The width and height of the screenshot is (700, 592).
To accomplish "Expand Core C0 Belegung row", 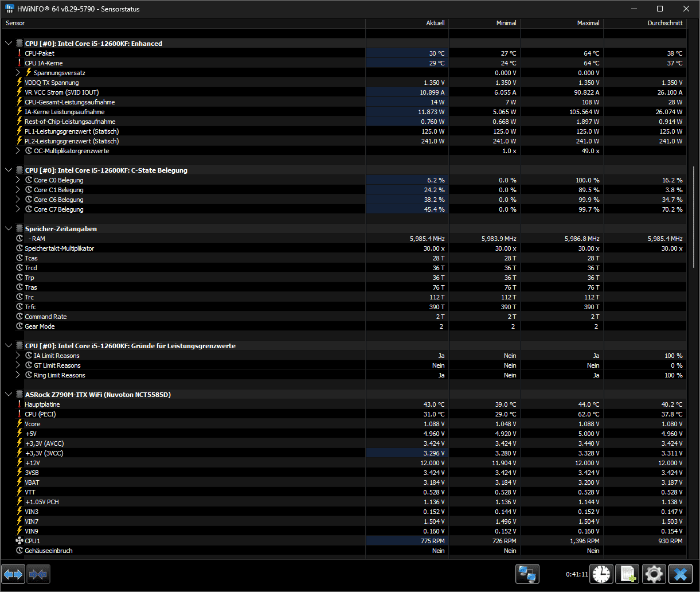I will 18,180.
